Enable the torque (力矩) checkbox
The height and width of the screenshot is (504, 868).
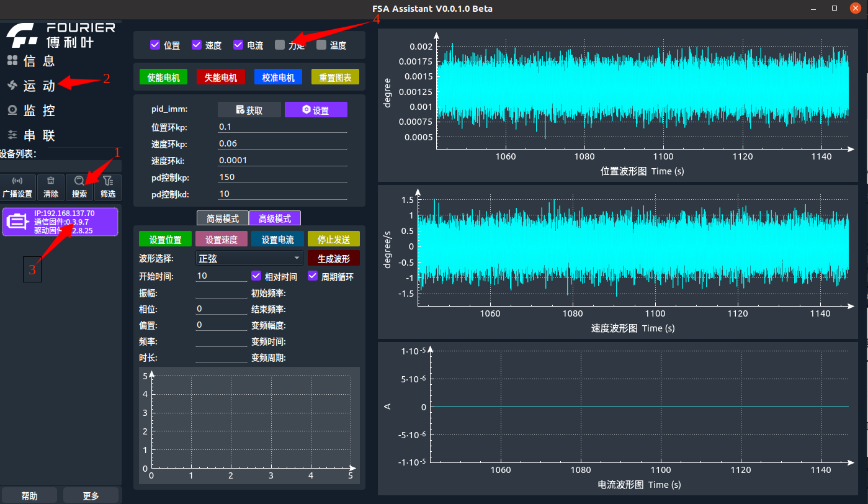280,45
